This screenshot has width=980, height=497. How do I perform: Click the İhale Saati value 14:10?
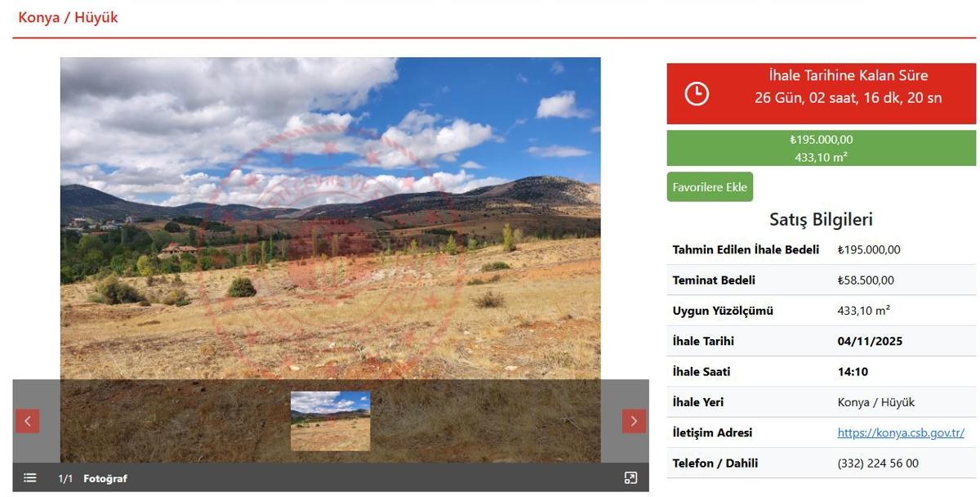853,372
